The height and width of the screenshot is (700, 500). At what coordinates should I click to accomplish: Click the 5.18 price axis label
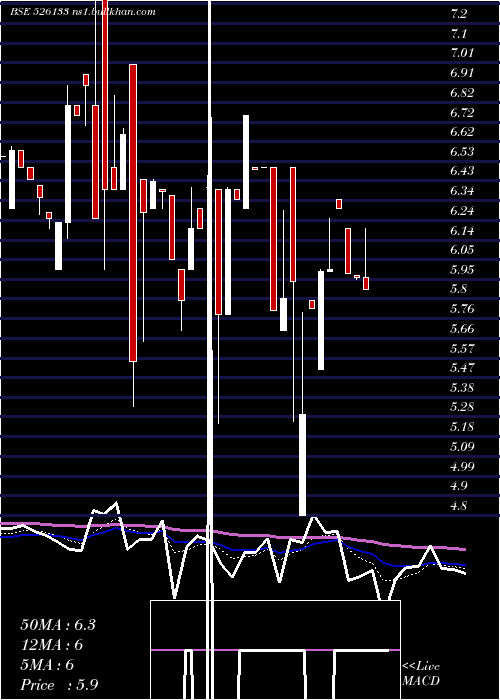[x=462, y=426]
